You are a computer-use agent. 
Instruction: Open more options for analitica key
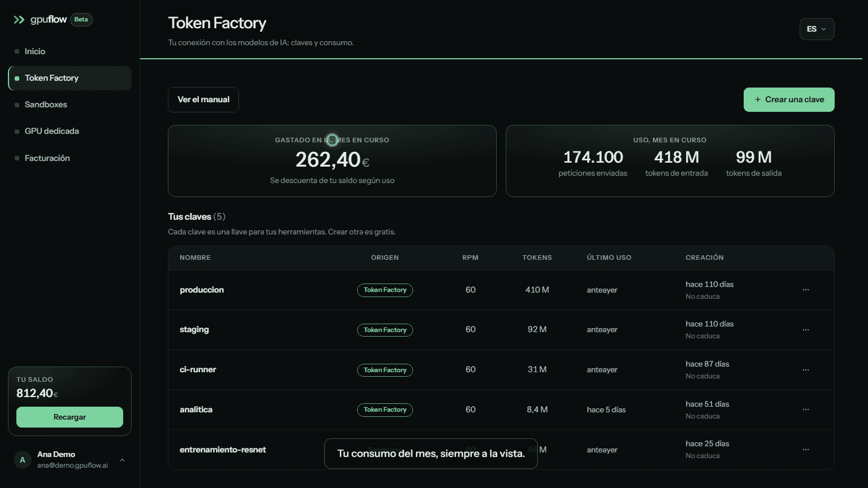tap(806, 409)
